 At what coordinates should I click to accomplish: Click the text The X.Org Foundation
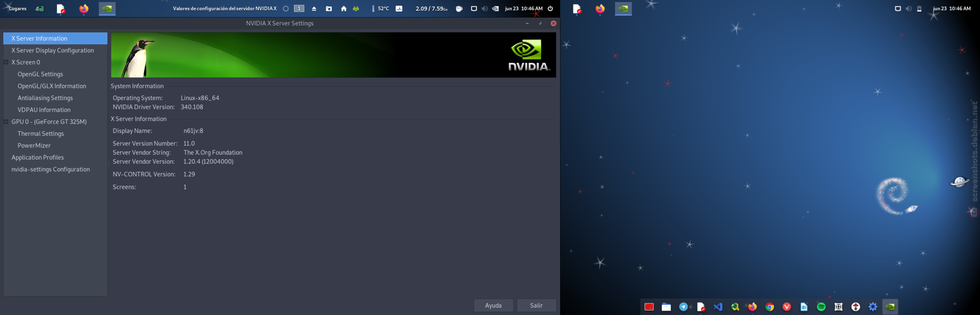point(213,152)
